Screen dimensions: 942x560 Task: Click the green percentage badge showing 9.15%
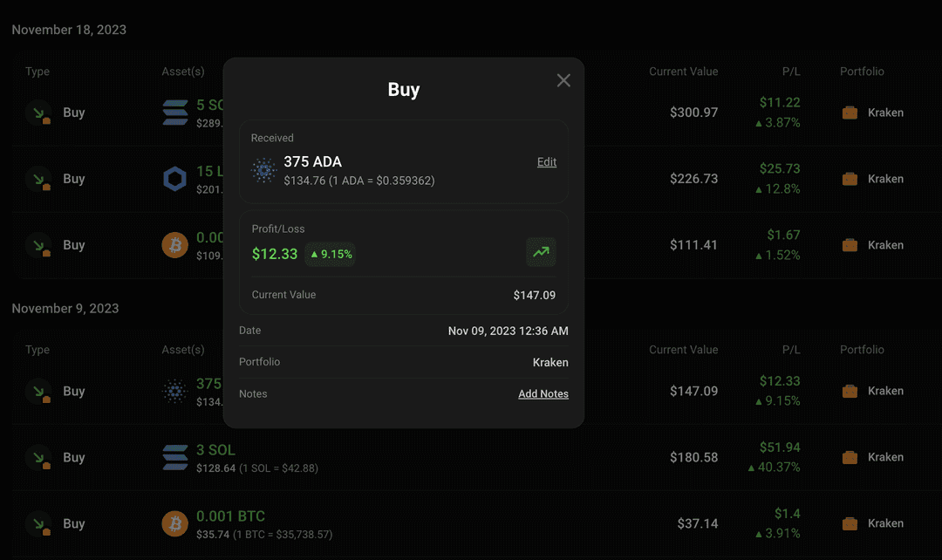[x=330, y=254]
